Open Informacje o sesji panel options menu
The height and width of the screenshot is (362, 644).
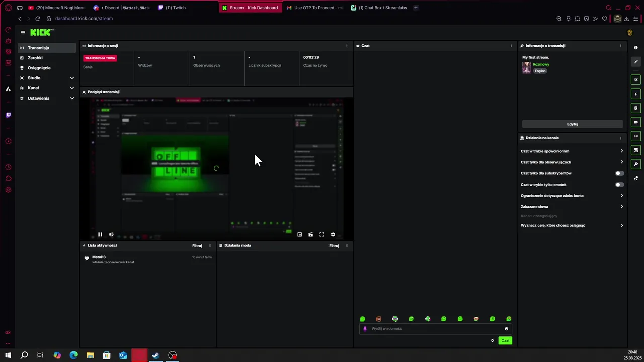pyautogui.click(x=347, y=46)
